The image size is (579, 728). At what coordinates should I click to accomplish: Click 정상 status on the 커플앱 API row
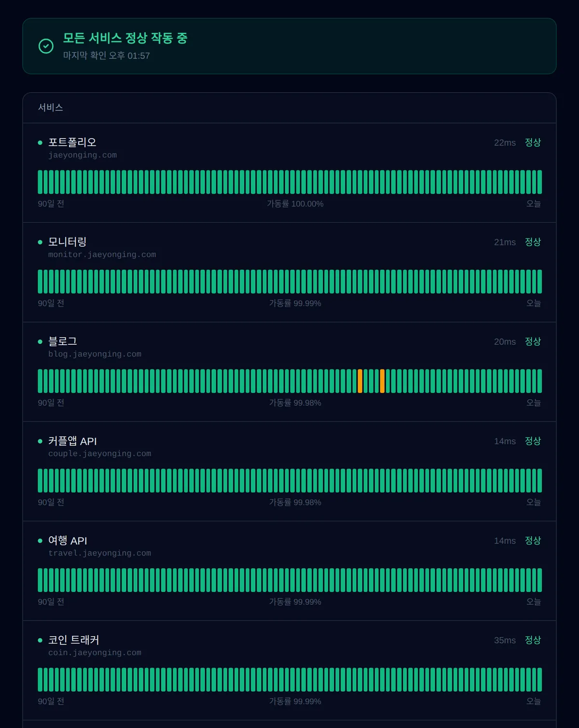click(x=533, y=441)
